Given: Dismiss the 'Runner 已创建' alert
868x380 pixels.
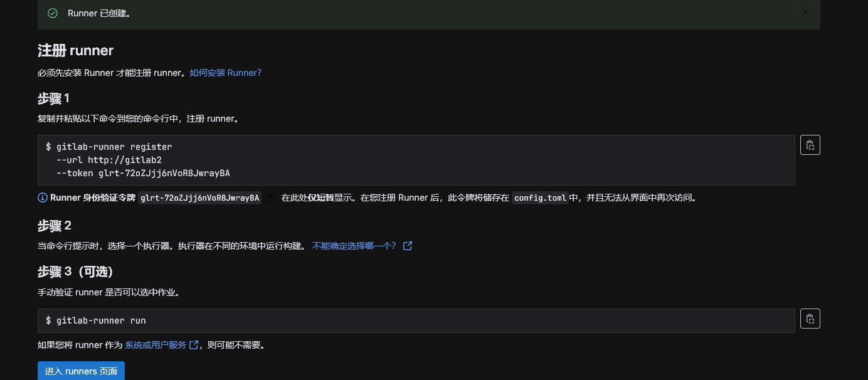Looking at the screenshot, I should (805, 12).
